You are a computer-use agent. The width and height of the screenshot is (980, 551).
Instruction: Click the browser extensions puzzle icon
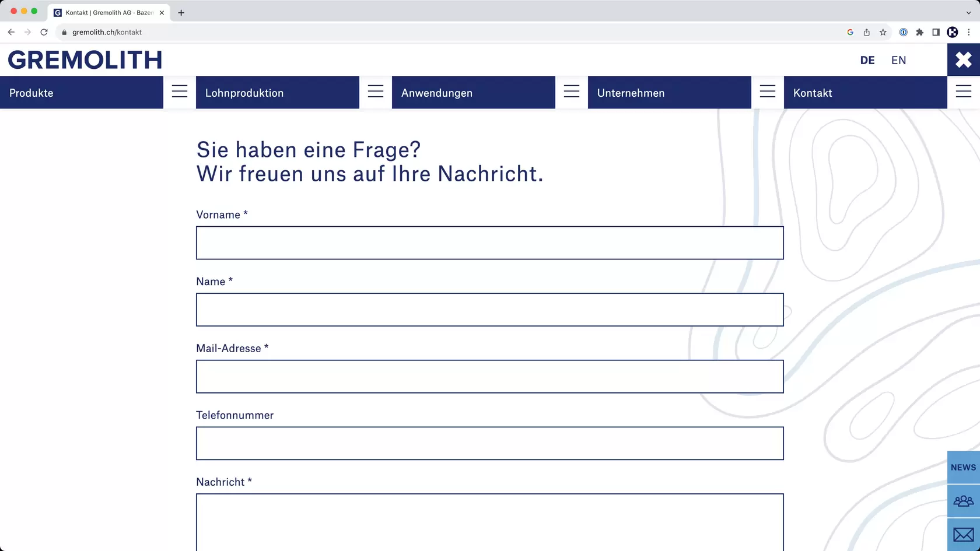[x=919, y=32]
